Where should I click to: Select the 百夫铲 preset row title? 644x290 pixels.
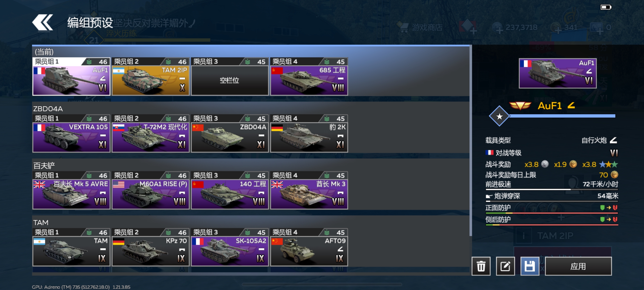tap(44, 166)
